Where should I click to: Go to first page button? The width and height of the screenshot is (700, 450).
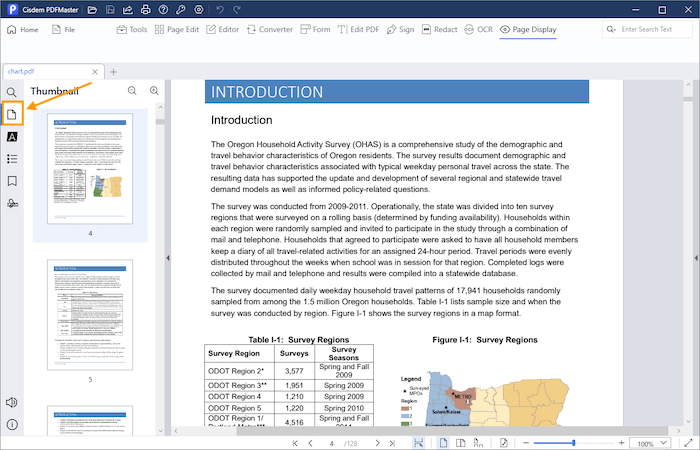pyautogui.click(x=295, y=443)
